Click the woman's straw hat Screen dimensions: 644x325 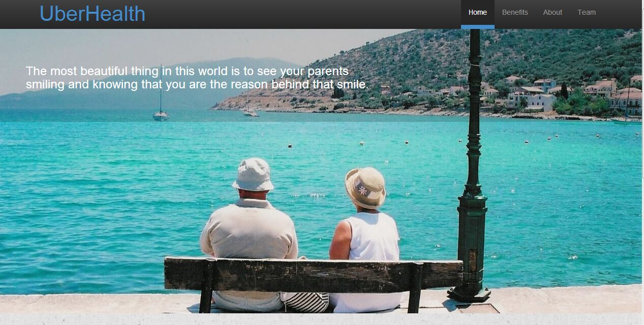point(365,188)
